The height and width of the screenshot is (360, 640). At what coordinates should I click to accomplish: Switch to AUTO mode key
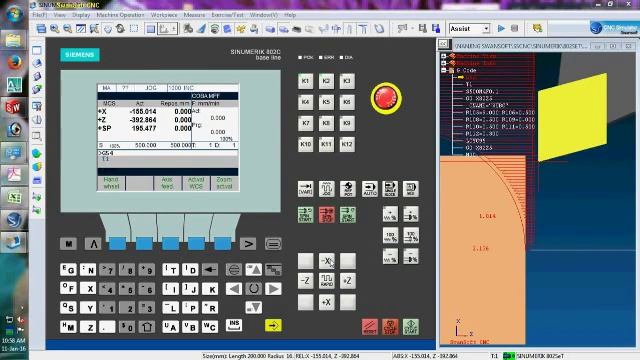(370, 189)
